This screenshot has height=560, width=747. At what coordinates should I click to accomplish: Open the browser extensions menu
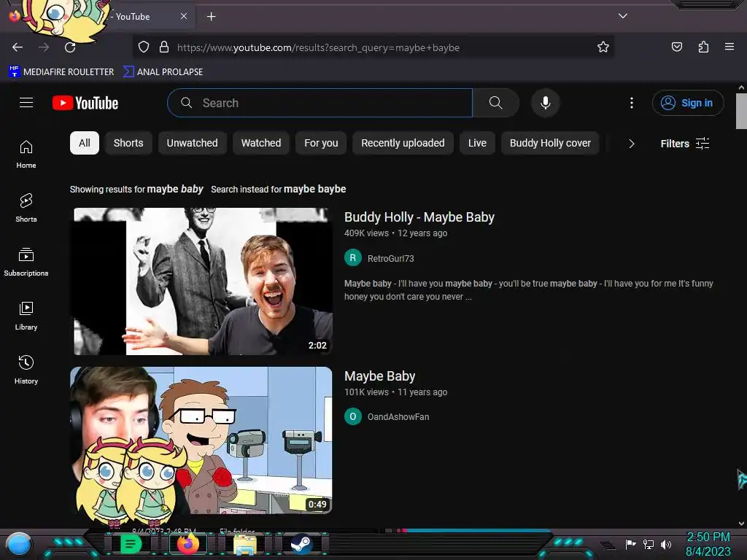coord(703,47)
